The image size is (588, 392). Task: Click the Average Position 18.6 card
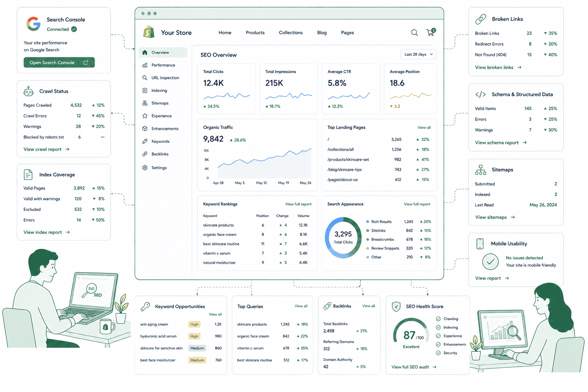coord(410,89)
